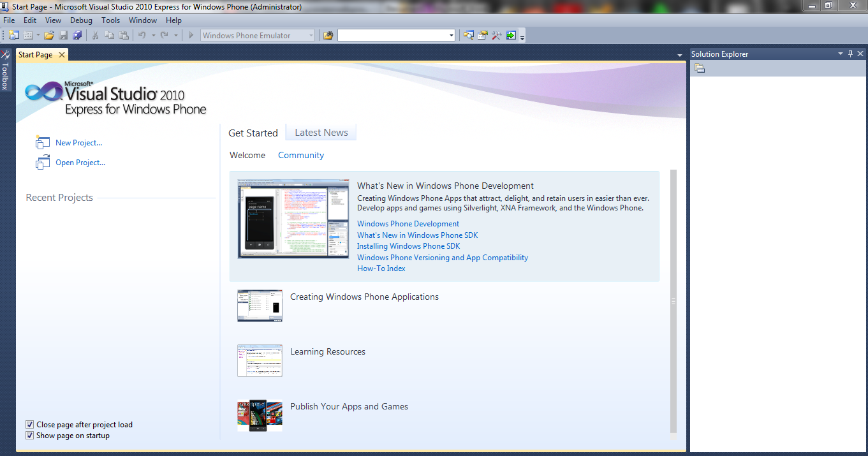Close the Start Page tab
Screen dimensions: 868x456
(x=62, y=55)
